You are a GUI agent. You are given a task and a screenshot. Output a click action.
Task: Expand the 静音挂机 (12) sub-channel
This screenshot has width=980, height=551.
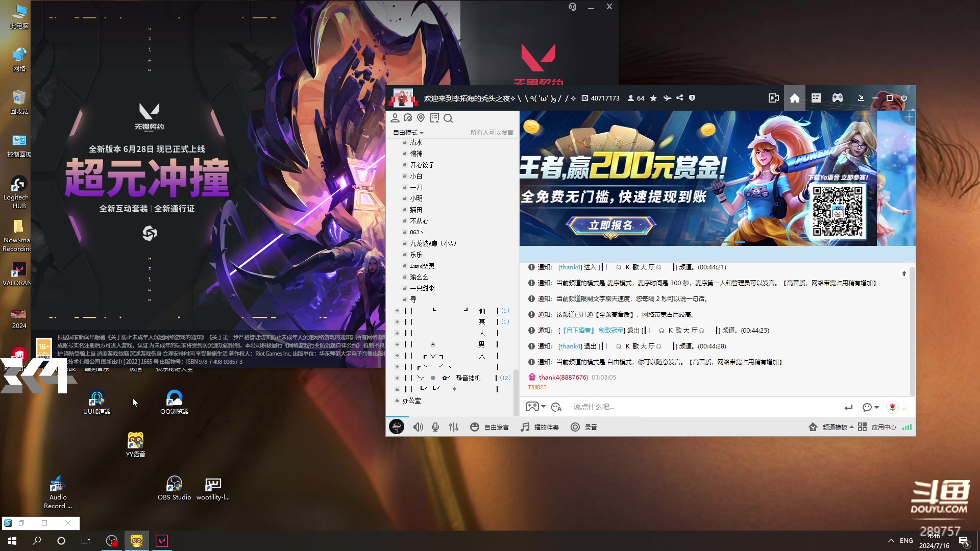pyautogui.click(x=397, y=378)
